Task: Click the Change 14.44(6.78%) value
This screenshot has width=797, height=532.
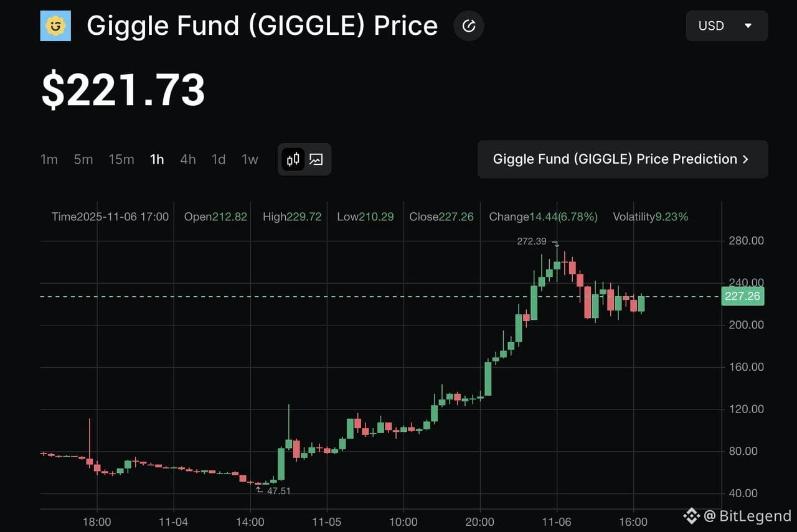Action: [x=543, y=217]
